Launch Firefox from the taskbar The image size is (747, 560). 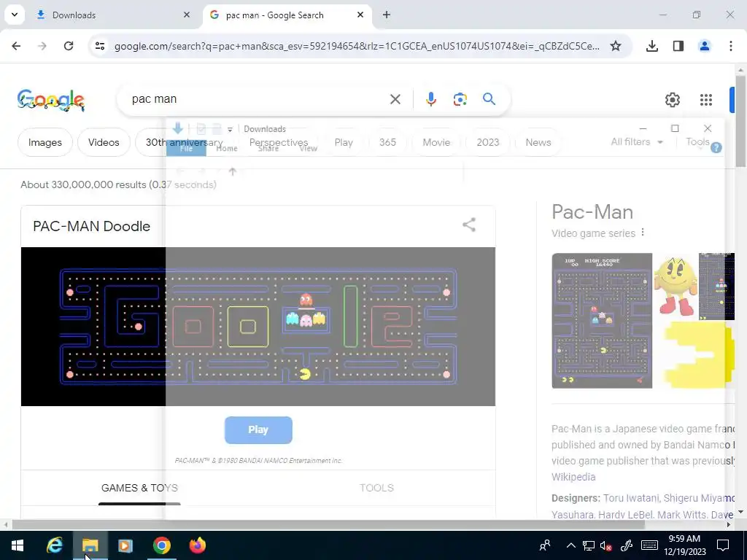click(x=197, y=545)
